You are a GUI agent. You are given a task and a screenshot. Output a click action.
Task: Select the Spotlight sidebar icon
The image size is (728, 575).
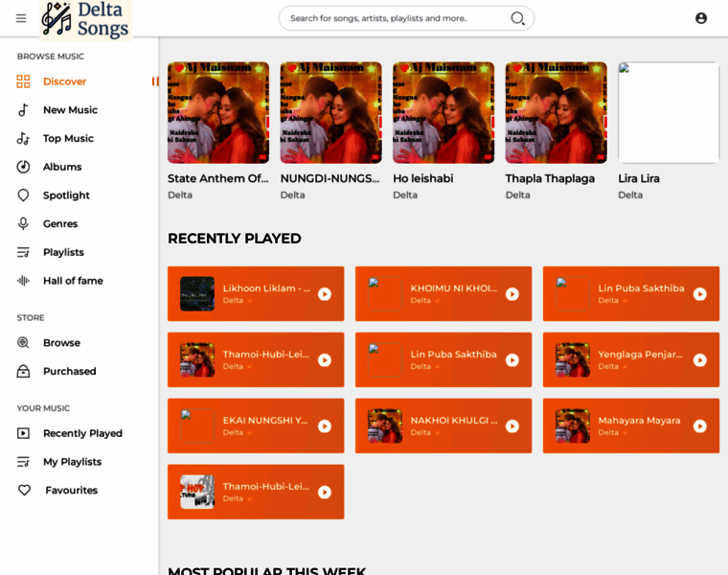click(x=23, y=195)
